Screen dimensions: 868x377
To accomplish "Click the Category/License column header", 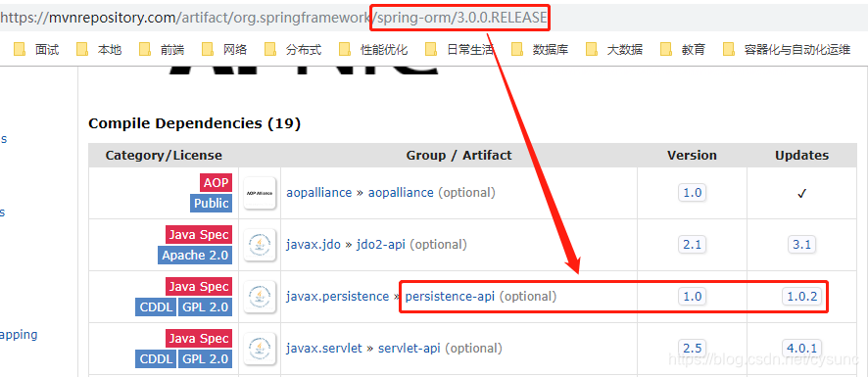I will pyautogui.click(x=164, y=156).
